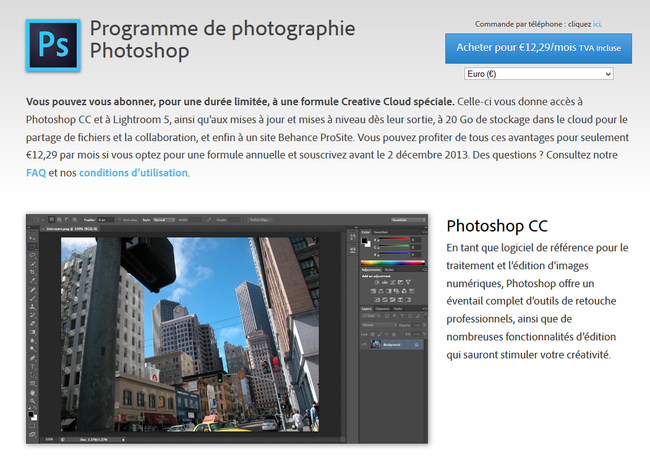Open the Adjustments panel flyout menu

coord(425,270)
